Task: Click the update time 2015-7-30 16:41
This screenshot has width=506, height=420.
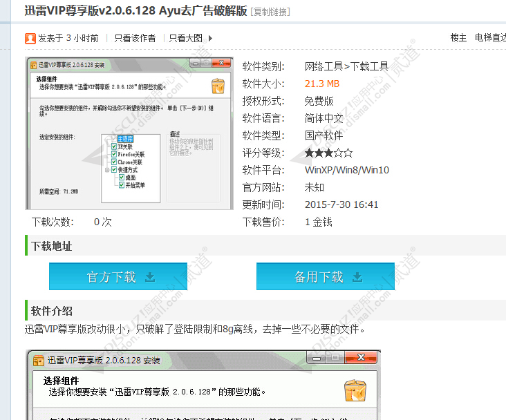Action: 341,204
